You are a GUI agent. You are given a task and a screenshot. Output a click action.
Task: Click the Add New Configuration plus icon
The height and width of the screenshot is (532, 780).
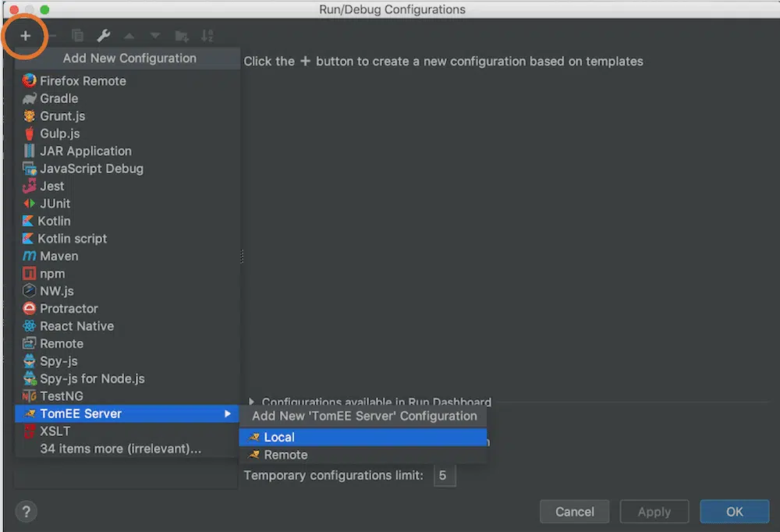click(x=26, y=36)
